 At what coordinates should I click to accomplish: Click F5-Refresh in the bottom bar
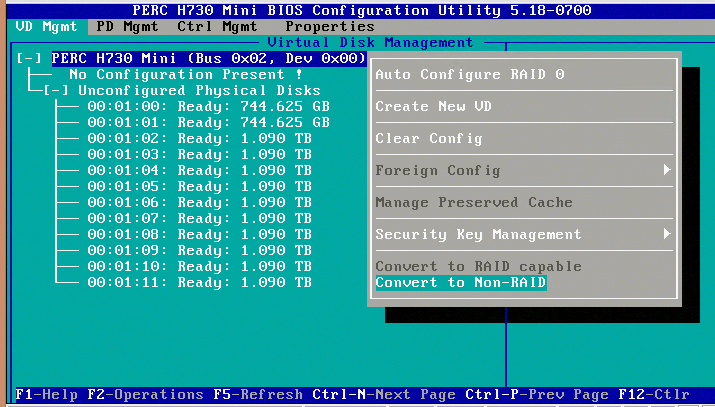click(x=258, y=394)
